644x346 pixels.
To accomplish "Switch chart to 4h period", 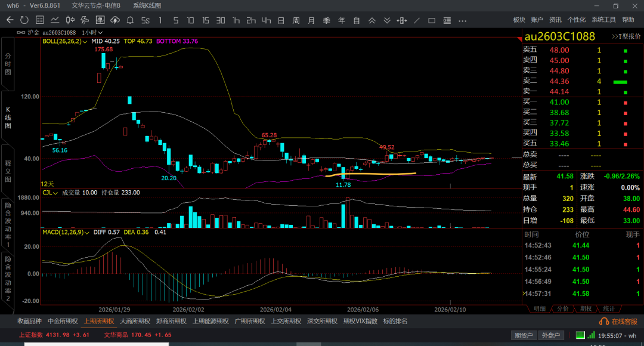I will 266,20.
